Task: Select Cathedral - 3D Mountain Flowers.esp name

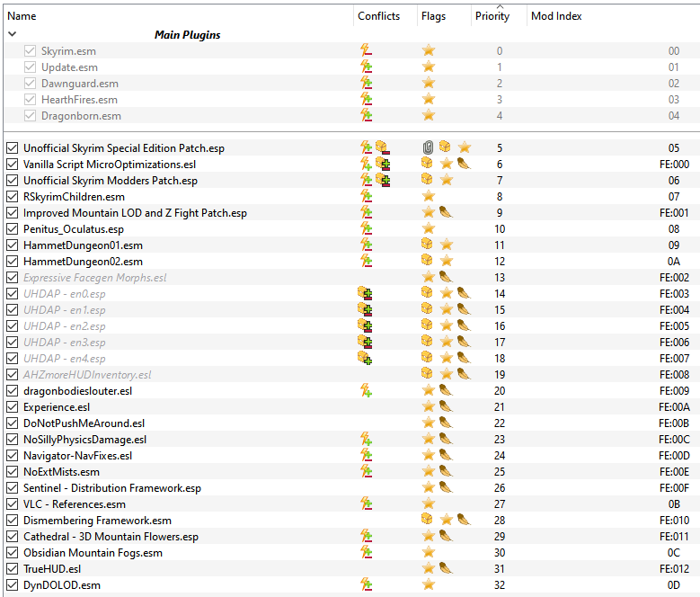Action: (x=111, y=536)
